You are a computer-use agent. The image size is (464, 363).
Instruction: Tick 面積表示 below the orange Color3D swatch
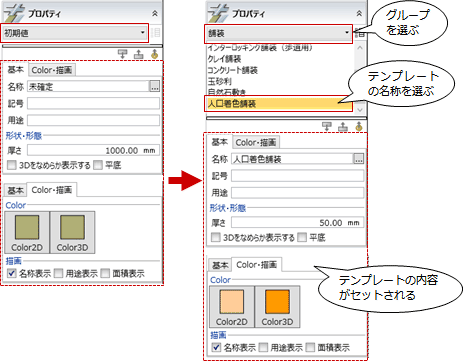[310, 348]
